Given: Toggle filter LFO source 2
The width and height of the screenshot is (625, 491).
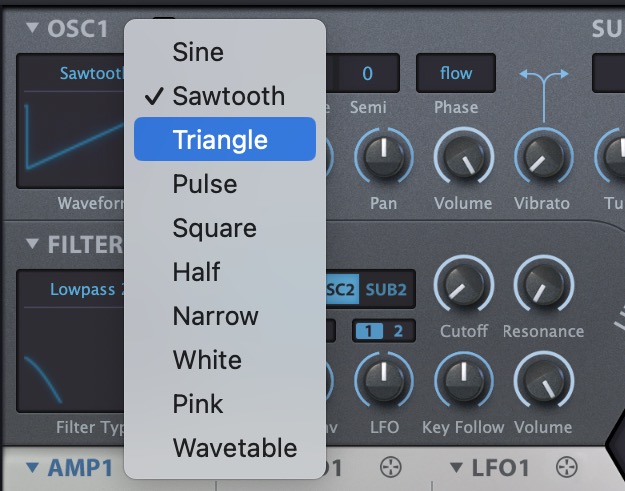Looking at the screenshot, I should pyautogui.click(x=398, y=331).
